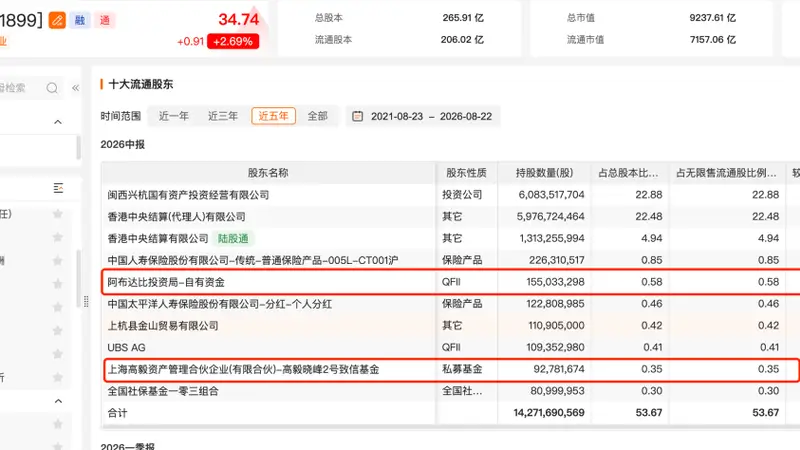Select 中国太平洋人寿保险 shareholder row
The height and width of the screenshot is (450, 800).
[451, 304]
